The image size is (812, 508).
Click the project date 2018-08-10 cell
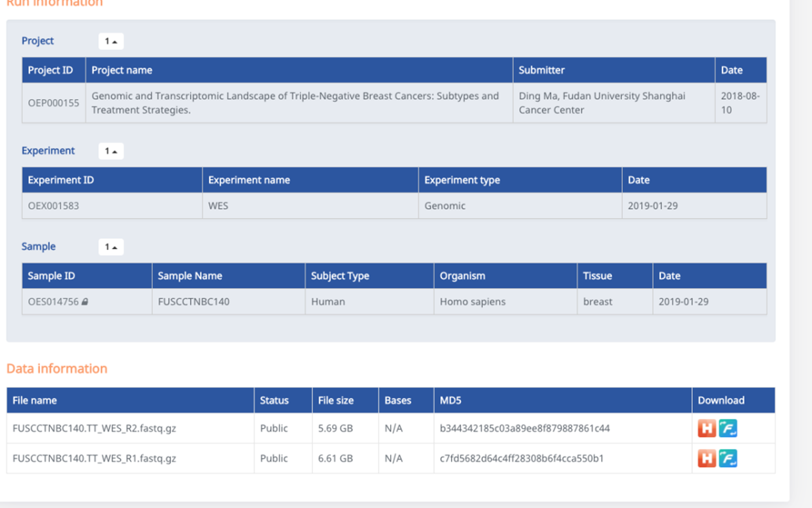tap(741, 103)
